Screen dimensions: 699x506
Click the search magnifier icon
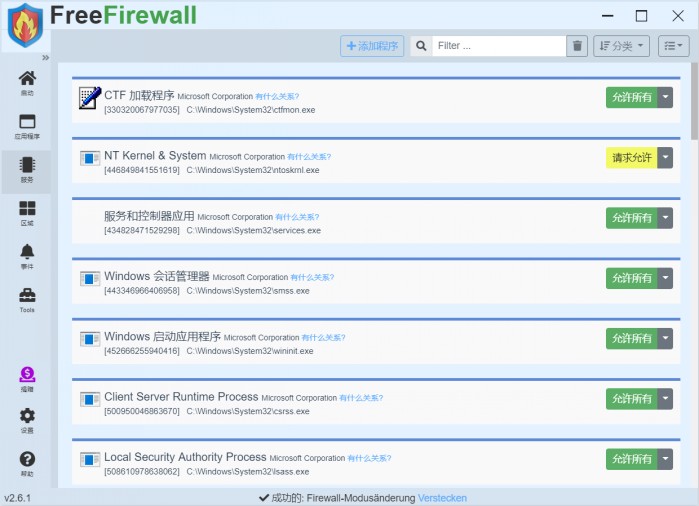(x=421, y=46)
